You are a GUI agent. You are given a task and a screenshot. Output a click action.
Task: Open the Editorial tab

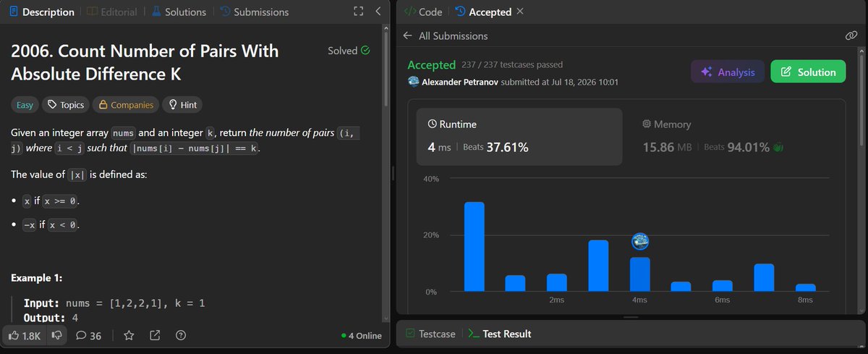click(111, 12)
